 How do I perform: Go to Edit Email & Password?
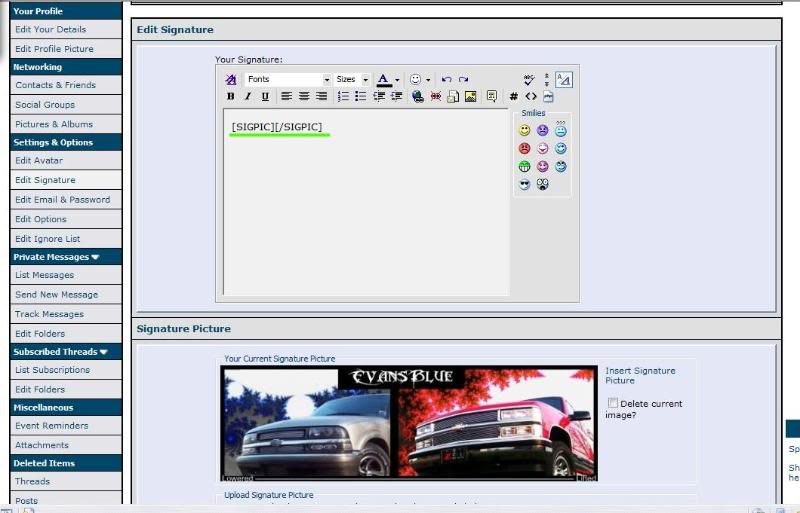tap(62, 199)
